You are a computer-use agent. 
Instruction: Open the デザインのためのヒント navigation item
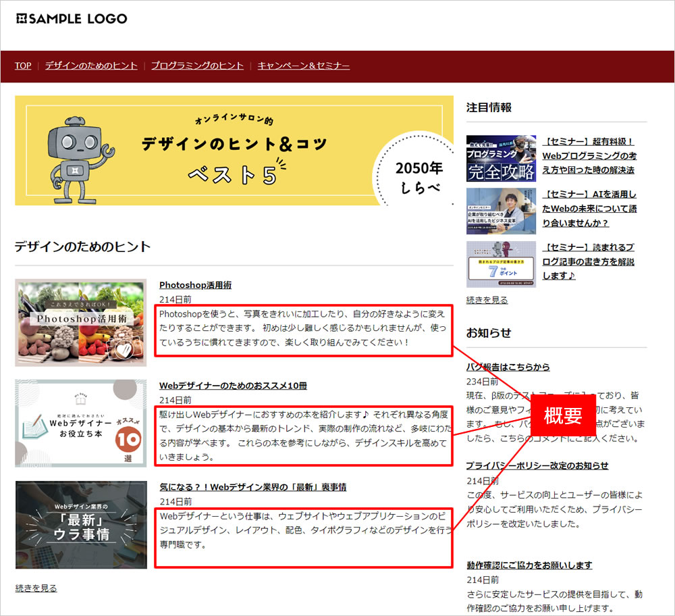click(91, 66)
